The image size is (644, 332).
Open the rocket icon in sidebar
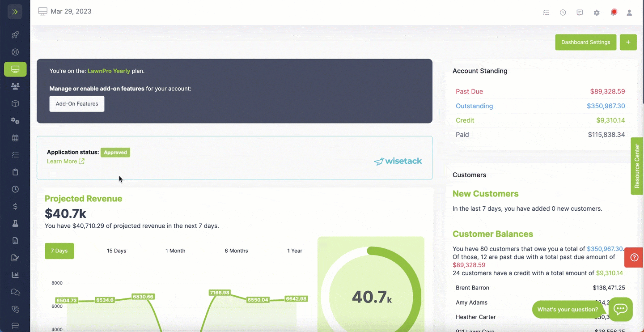[15, 35]
